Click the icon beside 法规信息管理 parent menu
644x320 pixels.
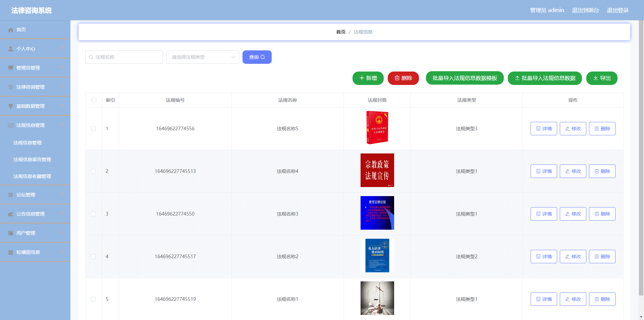coord(11,126)
